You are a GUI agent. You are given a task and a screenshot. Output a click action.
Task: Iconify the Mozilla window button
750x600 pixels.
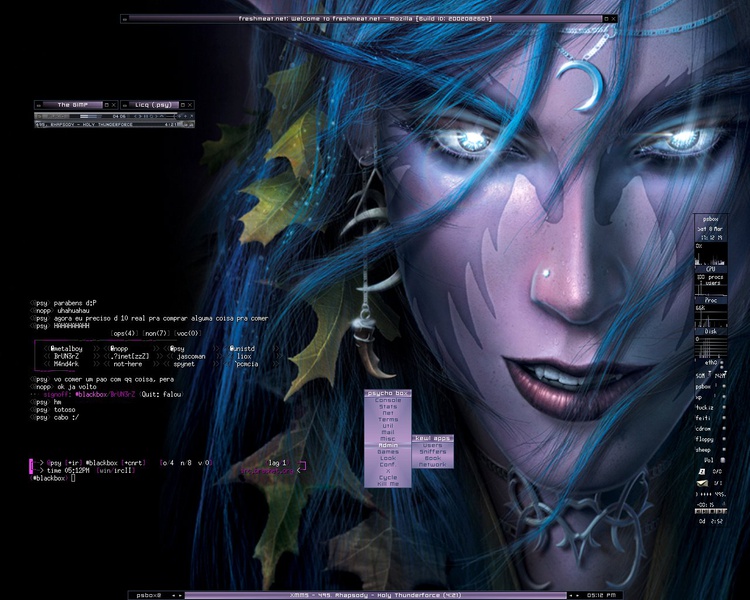124,19
